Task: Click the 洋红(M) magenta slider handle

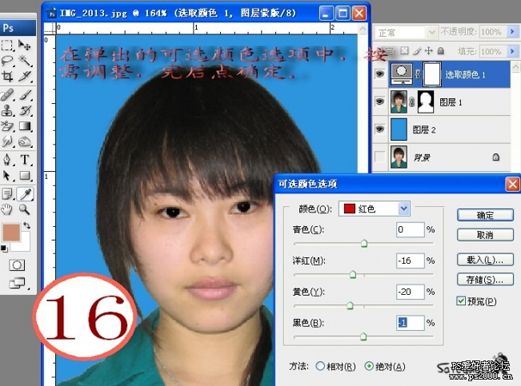Action: coord(353,275)
